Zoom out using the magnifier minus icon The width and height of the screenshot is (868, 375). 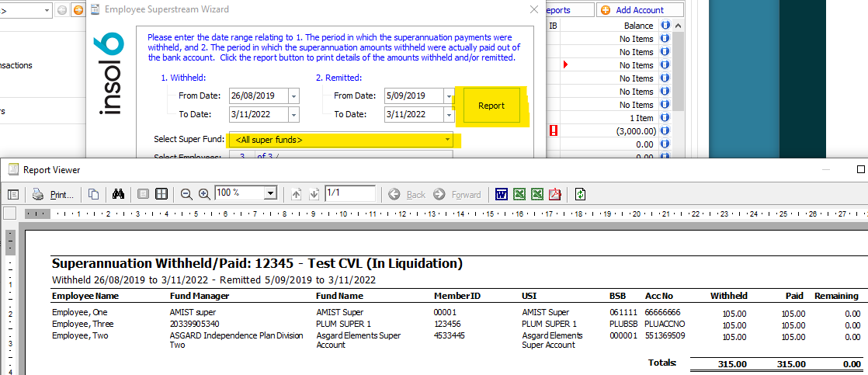point(186,194)
